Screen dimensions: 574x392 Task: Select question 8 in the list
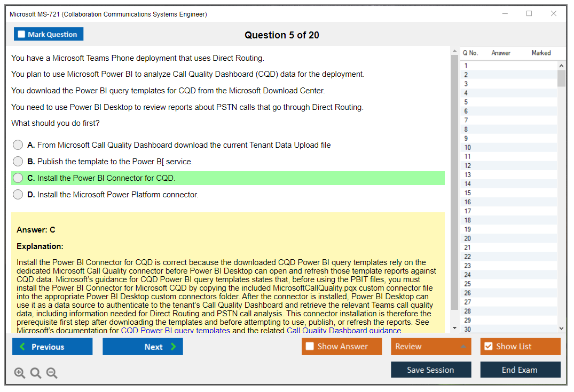click(509, 130)
